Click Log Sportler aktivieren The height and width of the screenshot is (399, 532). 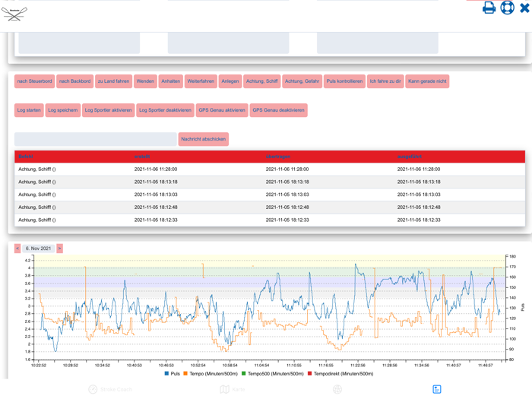(108, 110)
